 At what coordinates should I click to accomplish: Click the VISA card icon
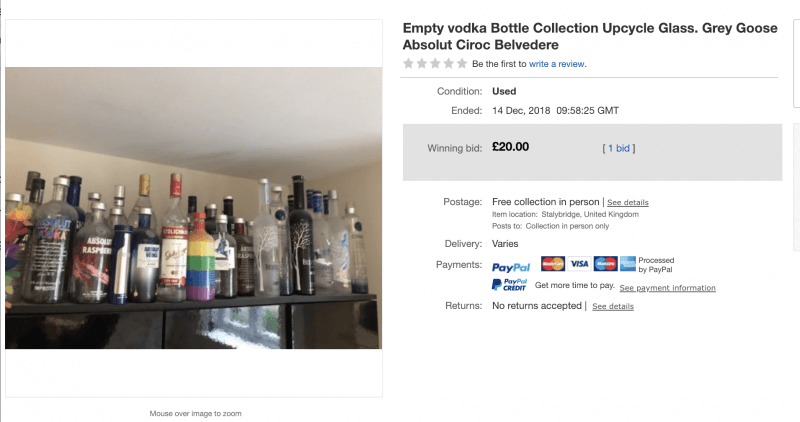(x=579, y=264)
